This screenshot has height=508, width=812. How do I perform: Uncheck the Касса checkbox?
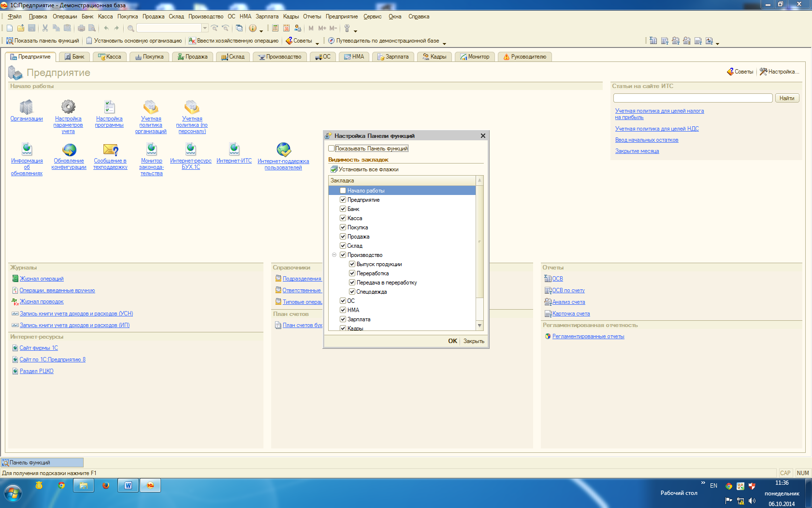pyautogui.click(x=343, y=218)
